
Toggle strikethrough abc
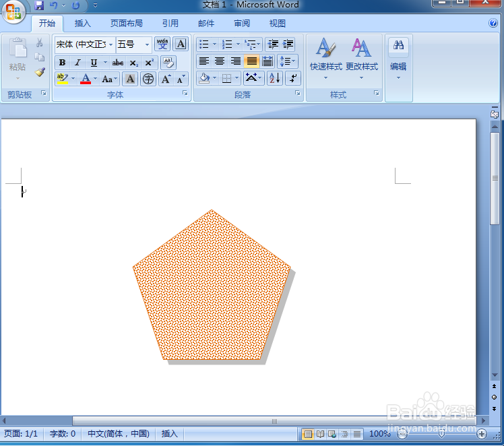(117, 63)
